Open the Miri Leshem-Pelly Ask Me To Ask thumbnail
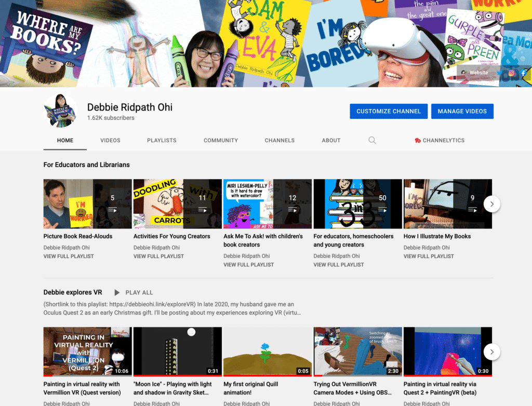 point(268,204)
